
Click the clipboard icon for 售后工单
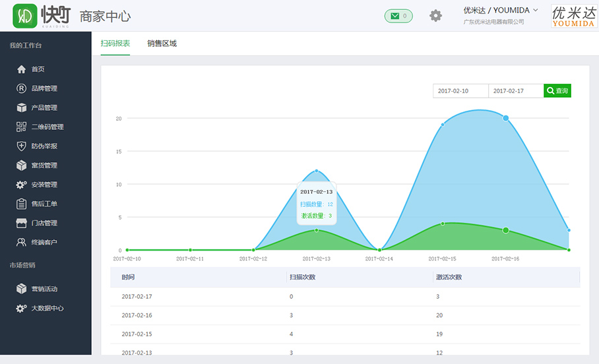point(21,204)
